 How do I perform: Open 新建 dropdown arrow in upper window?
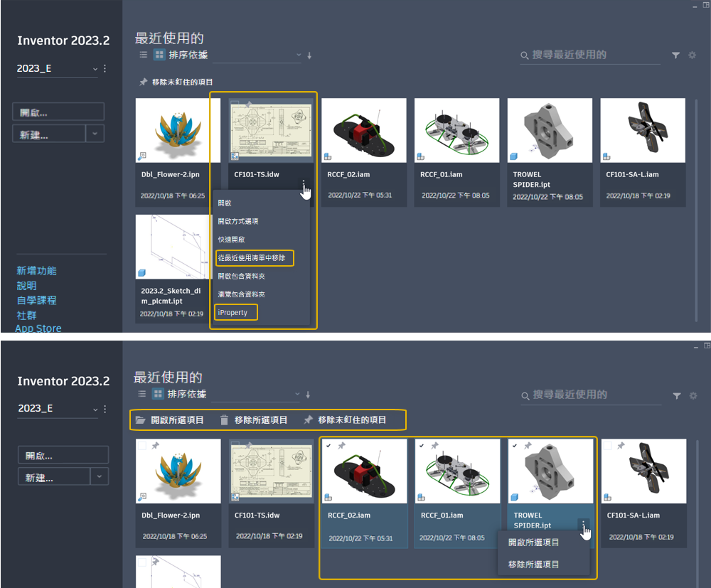(95, 134)
